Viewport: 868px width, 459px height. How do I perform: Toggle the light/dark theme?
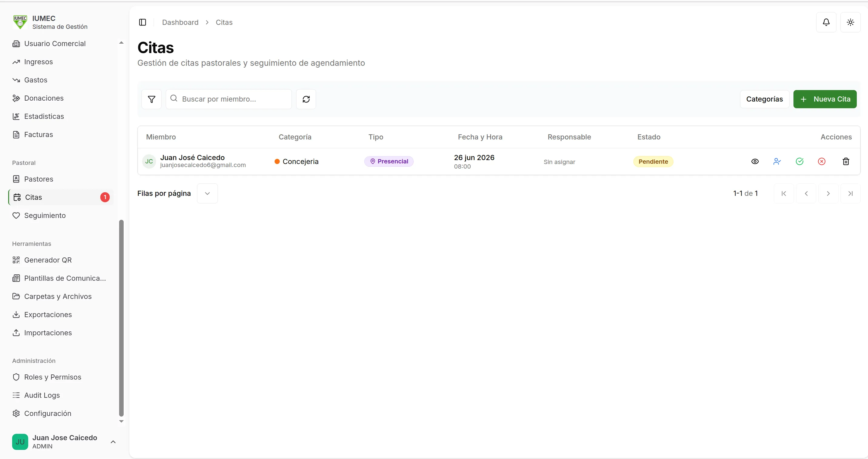[850, 22]
